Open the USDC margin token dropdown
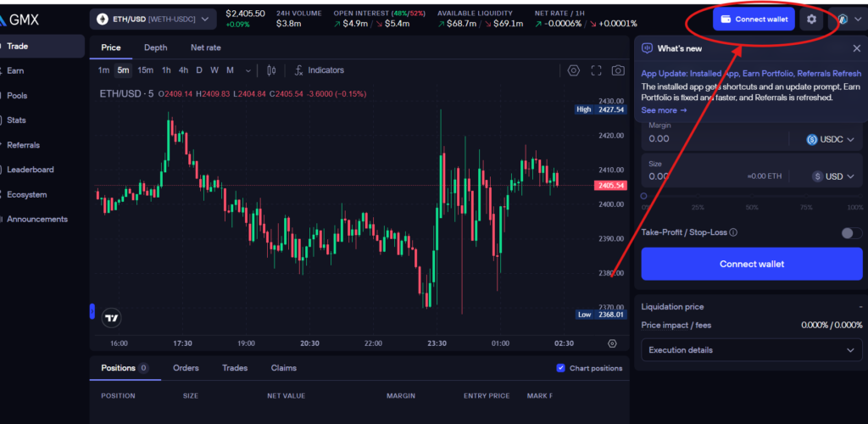This screenshot has width=868, height=424. 832,139
